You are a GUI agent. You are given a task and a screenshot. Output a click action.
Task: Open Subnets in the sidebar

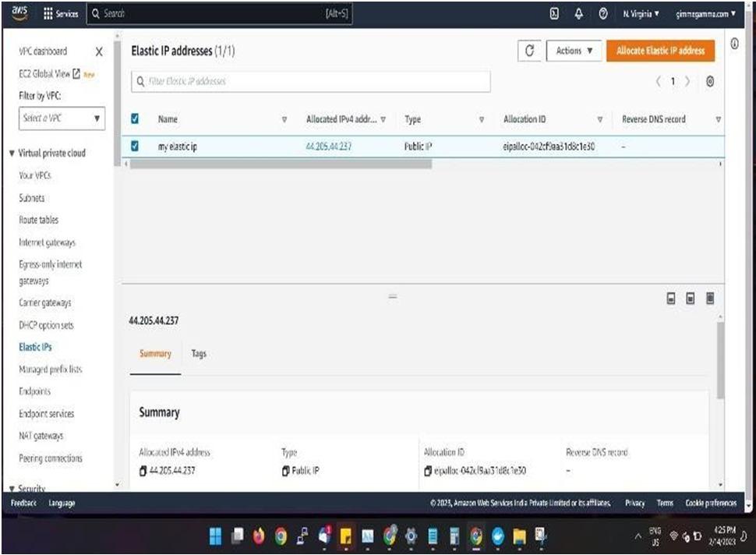pos(32,198)
